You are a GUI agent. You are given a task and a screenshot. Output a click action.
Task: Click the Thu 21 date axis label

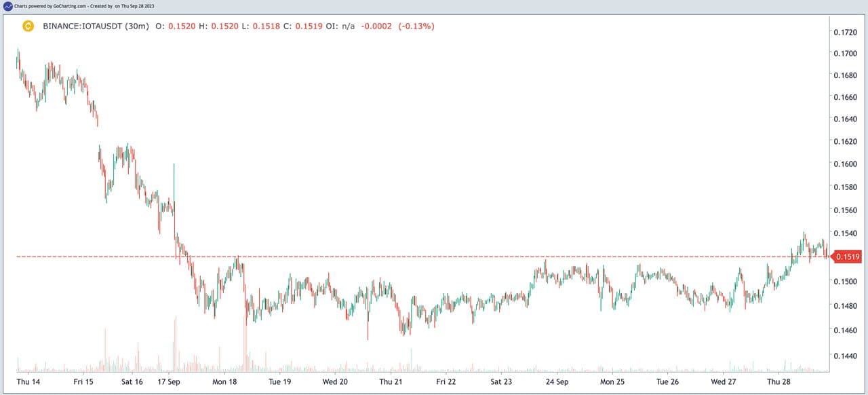[x=391, y=382]
